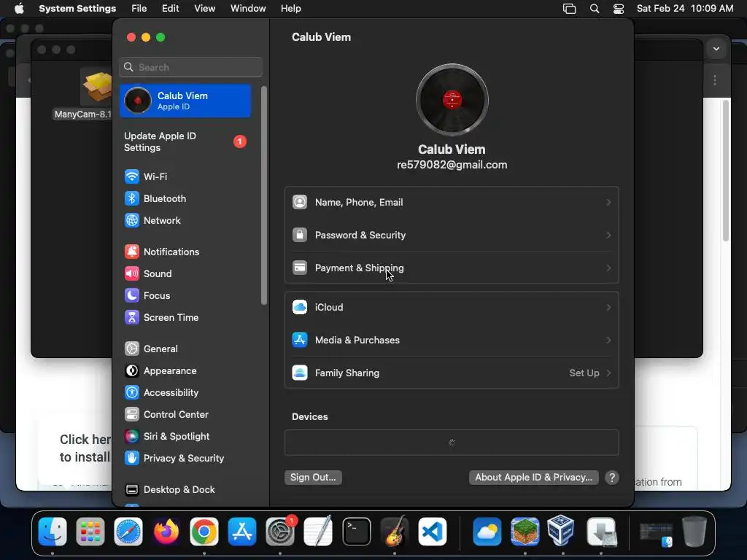Screen dimensions: 747x560
Task: Open Launchpad from the Dock
Action: pos(90,532)
